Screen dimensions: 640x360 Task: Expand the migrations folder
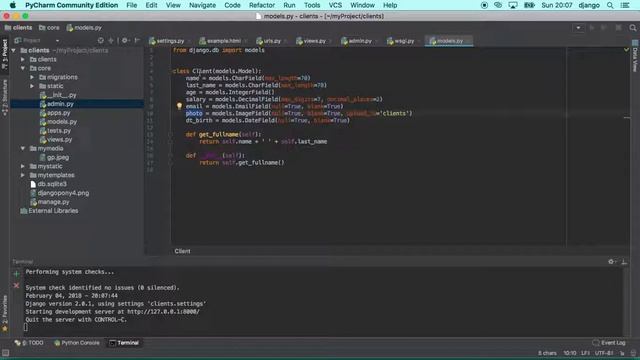tap(32, 77)
